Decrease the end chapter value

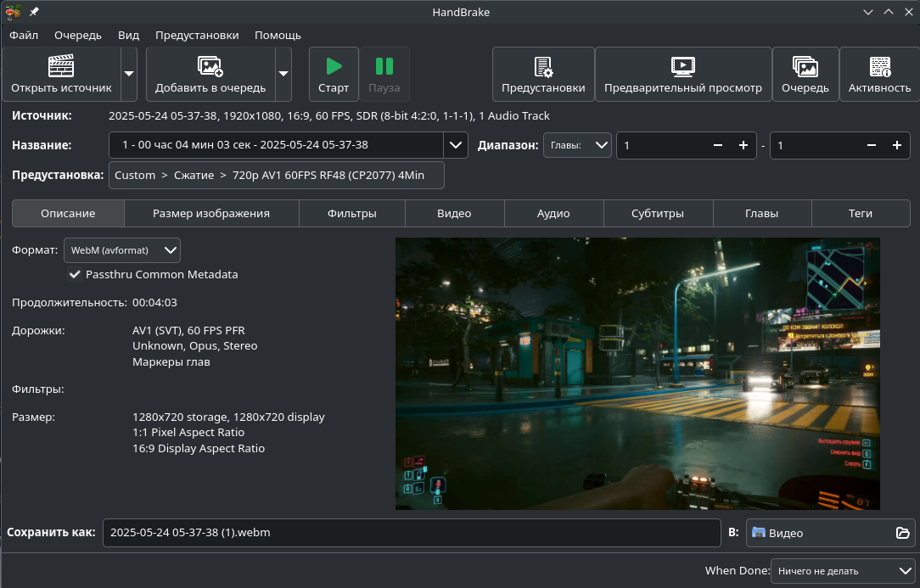coord(872,145)
